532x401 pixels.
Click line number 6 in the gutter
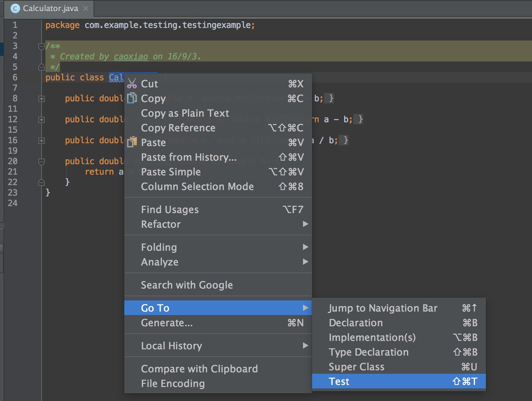(x=15, y=78)
